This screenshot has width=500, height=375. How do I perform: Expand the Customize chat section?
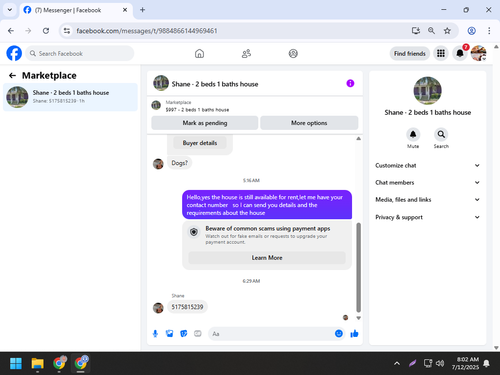click(x=427, y=165)
